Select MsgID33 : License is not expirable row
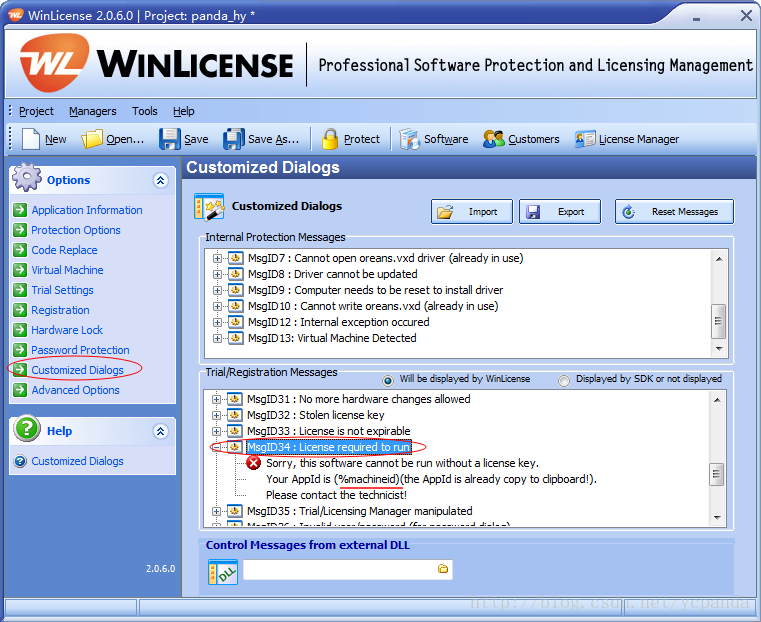This screenshot has height=622, width=761. 329,431
